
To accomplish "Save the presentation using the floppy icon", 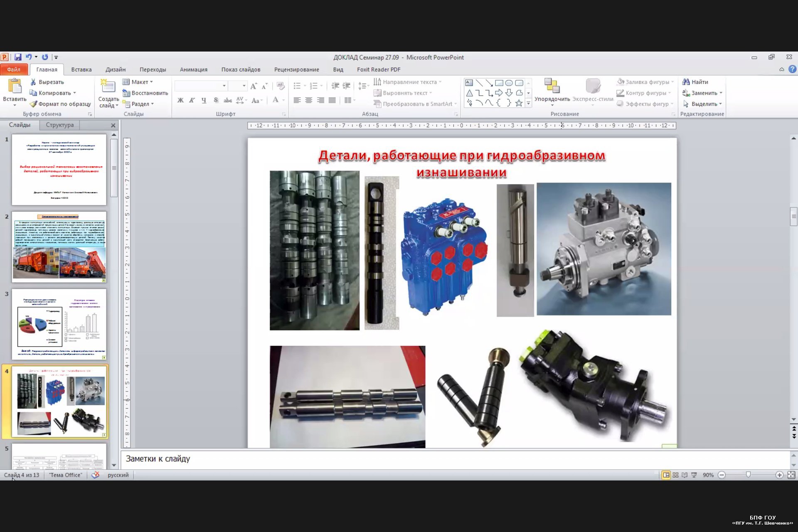I will click(x=18, y=57).
